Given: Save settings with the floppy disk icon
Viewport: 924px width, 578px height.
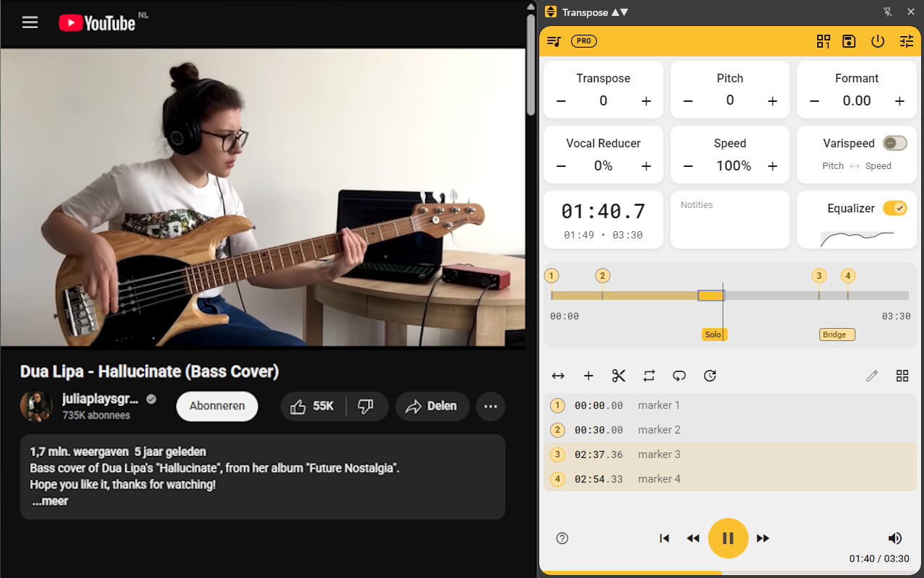Looking at the screenshot, I should tap(849, 41).
